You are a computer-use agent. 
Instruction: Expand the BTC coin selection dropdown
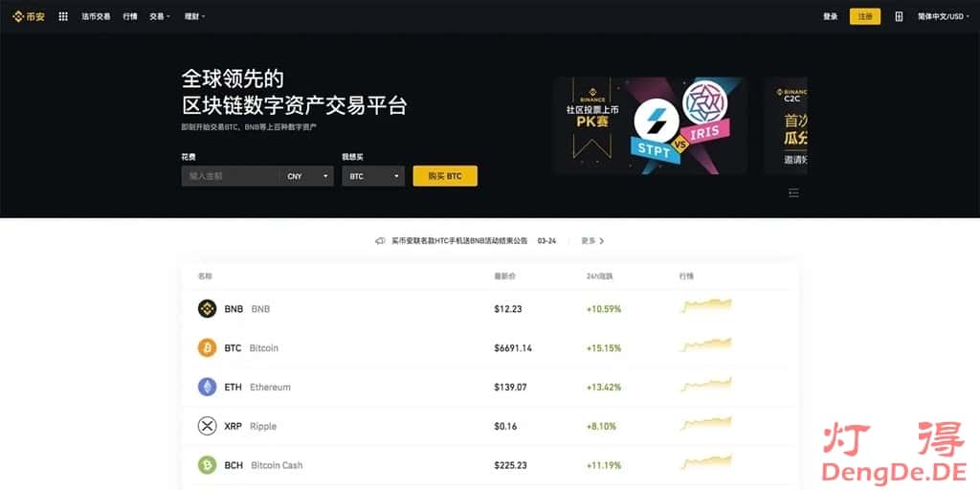point(373,176)
